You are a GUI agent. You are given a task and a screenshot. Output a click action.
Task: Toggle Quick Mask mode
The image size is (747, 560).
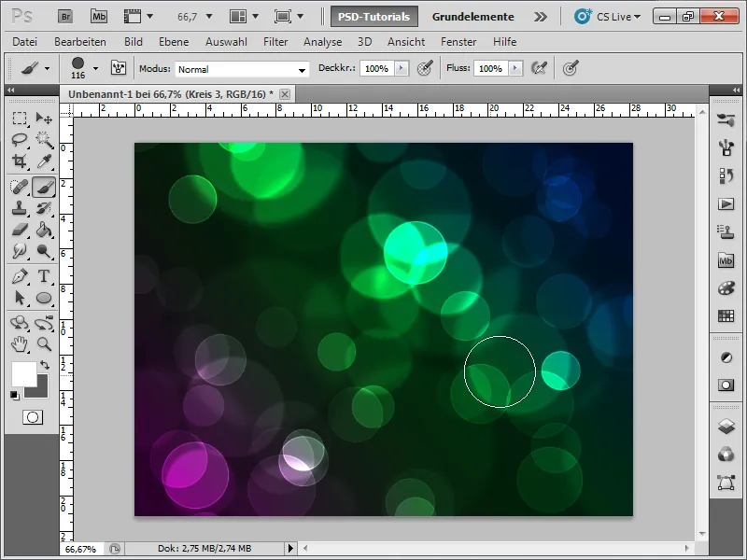[32, 416]
